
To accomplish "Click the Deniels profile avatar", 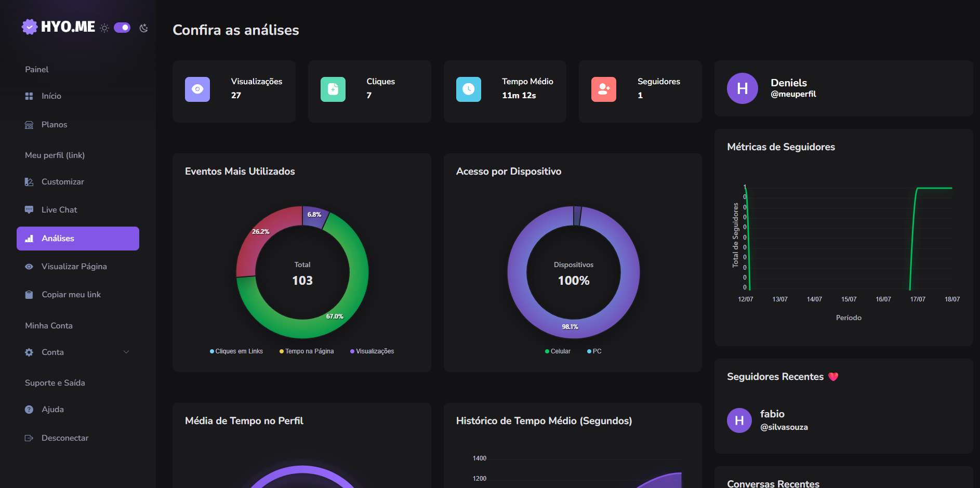I will pyautogui.click(x=743, y=88).
